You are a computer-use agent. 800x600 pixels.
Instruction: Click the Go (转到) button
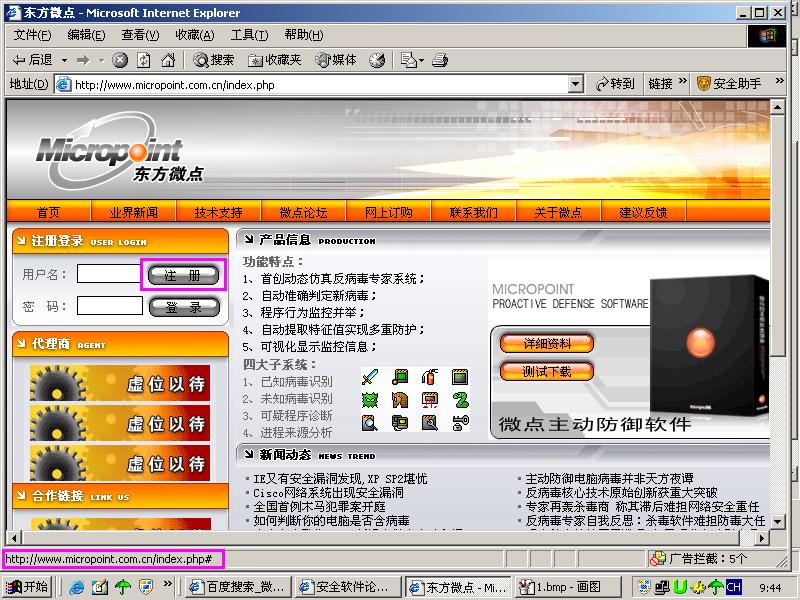click(615, 84)
